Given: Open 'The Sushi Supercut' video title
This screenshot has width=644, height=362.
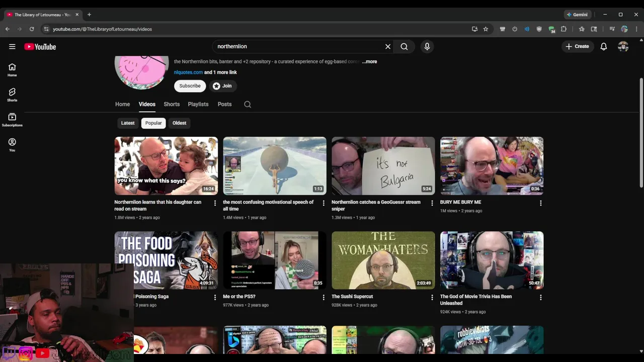Looking at the screenshot, I should (352, 297).
